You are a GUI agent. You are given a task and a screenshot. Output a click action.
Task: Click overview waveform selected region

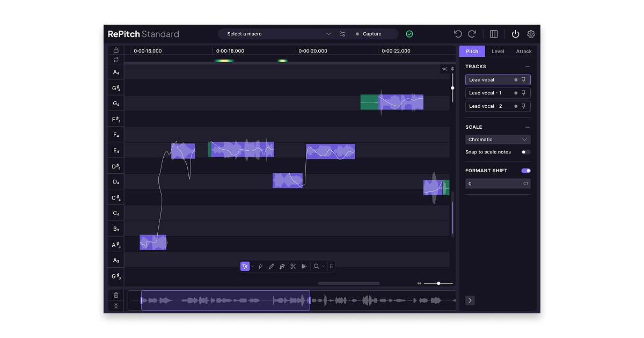coord(225,300)
